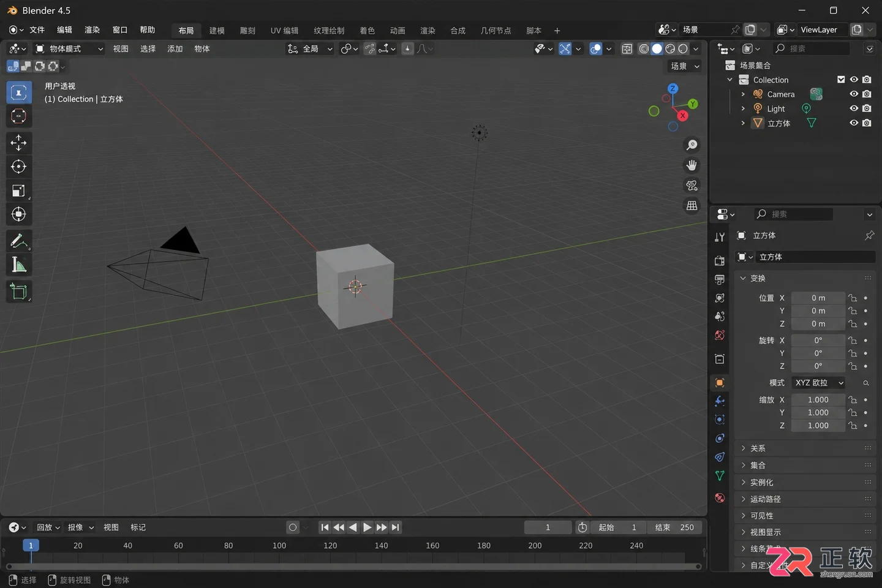
Task: Click the zoom magnifier viewport icon
Action: point(692,145)
